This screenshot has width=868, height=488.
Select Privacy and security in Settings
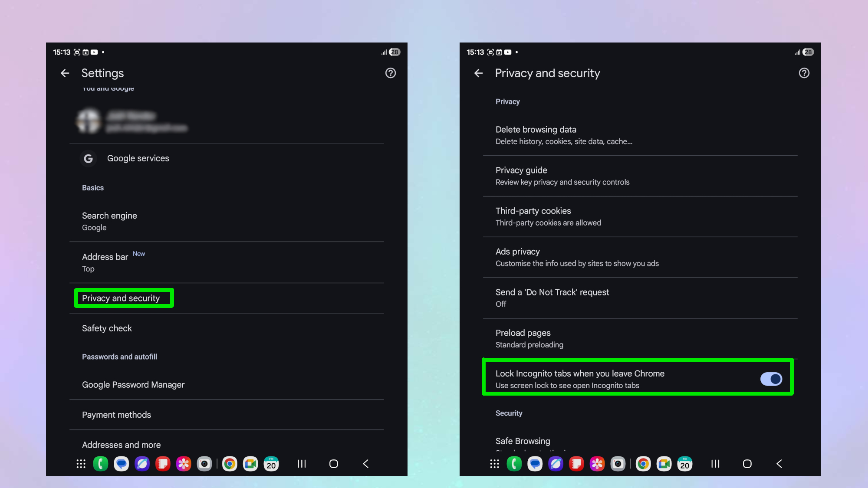click(x=121, y=298)
